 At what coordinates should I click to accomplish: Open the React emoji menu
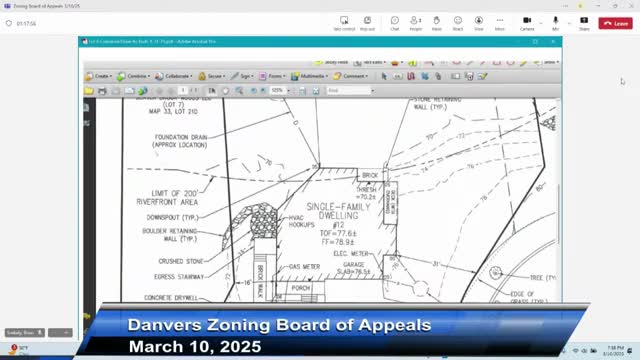click(458, 23)
